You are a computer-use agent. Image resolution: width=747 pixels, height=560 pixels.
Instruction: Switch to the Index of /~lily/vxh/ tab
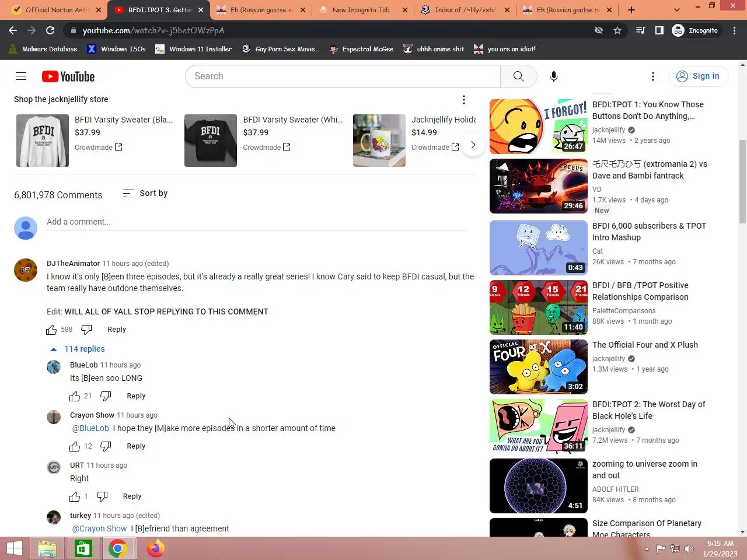(465, 10)
